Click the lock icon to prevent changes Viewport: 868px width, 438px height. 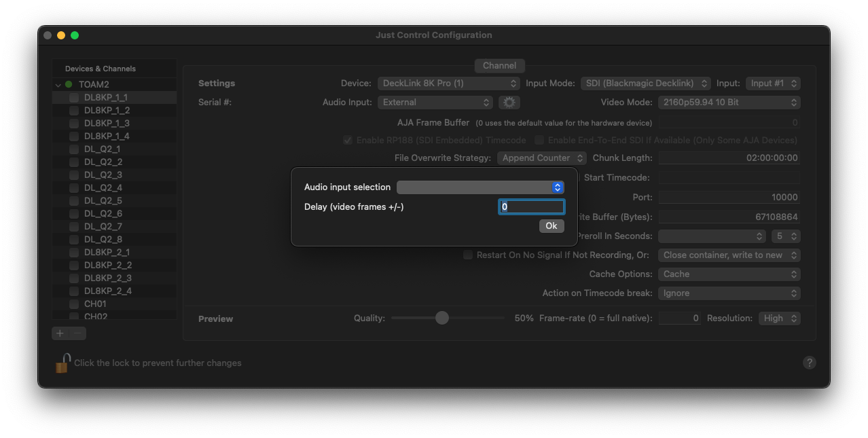(x=62, y=363)
